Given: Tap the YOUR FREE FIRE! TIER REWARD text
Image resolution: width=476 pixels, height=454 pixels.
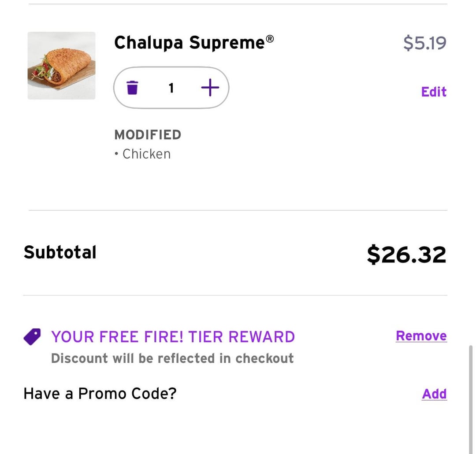Looking at the screenshot, I should click(173, 337).
